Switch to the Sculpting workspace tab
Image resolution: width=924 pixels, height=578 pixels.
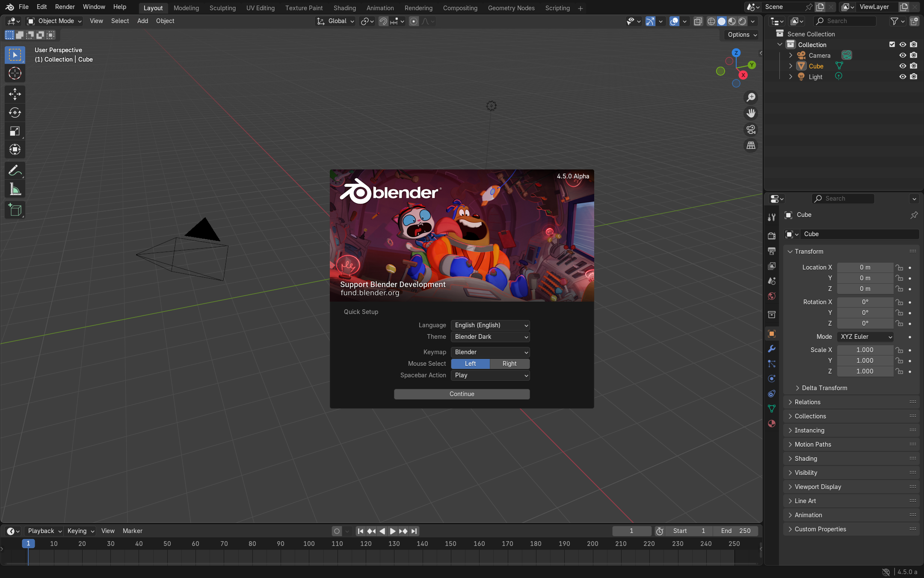pyautogui.click(x=222, y=8)
